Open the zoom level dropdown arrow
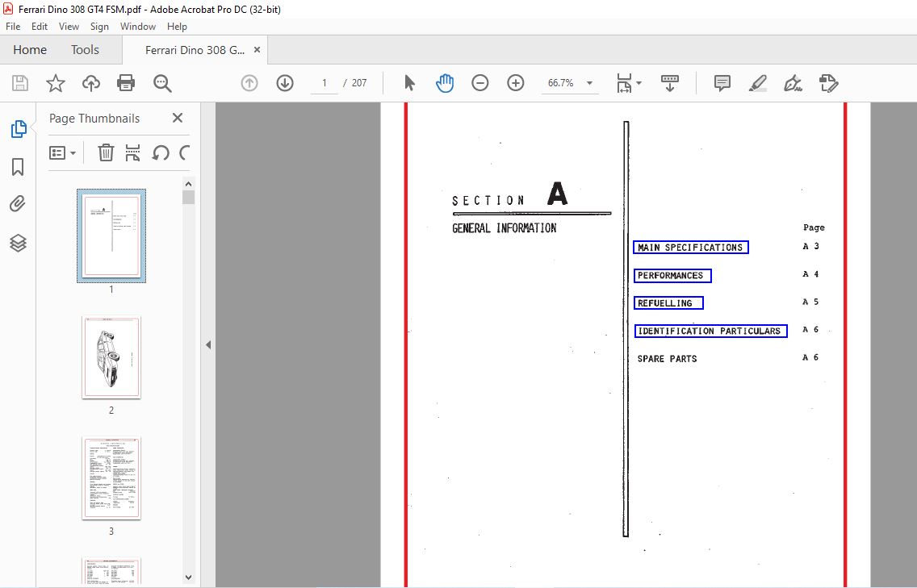Screen dimensions: 917x588 pos(589,83)
